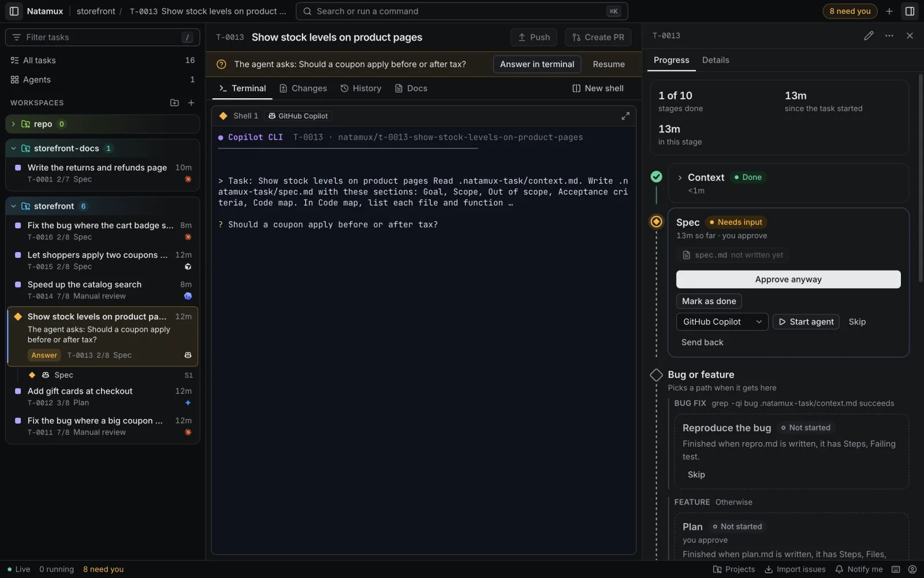Viewport: 924px width, 578px height.
Task: Click the green check icon for the Context stage
Action: coord(656,177)
